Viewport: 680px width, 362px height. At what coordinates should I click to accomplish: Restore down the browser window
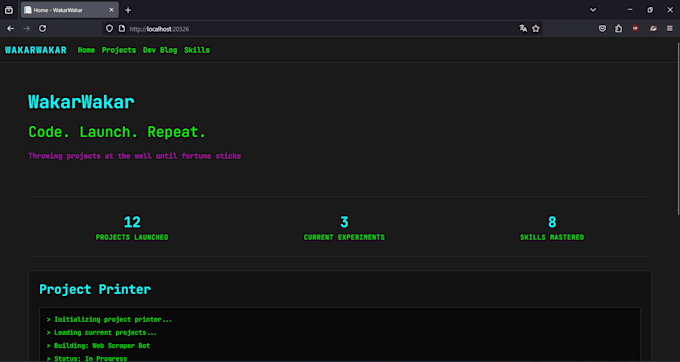(650, 10)
